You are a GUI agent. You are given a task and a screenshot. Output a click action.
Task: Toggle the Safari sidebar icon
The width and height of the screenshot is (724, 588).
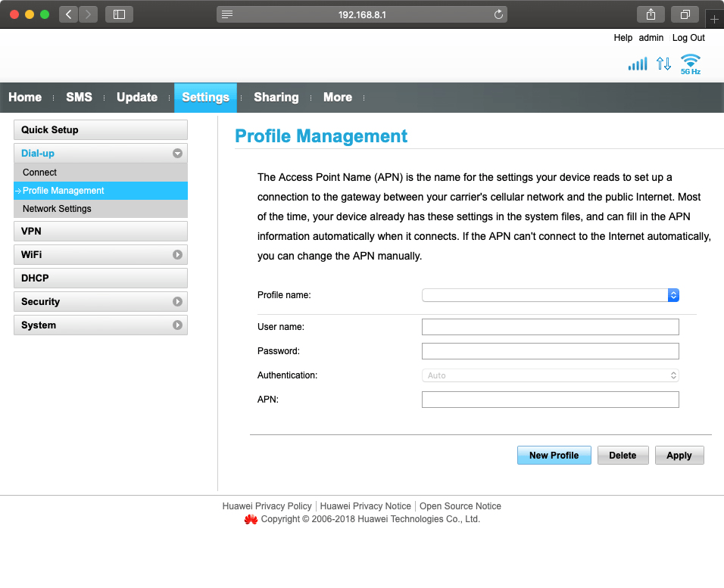tap(119, 14)
